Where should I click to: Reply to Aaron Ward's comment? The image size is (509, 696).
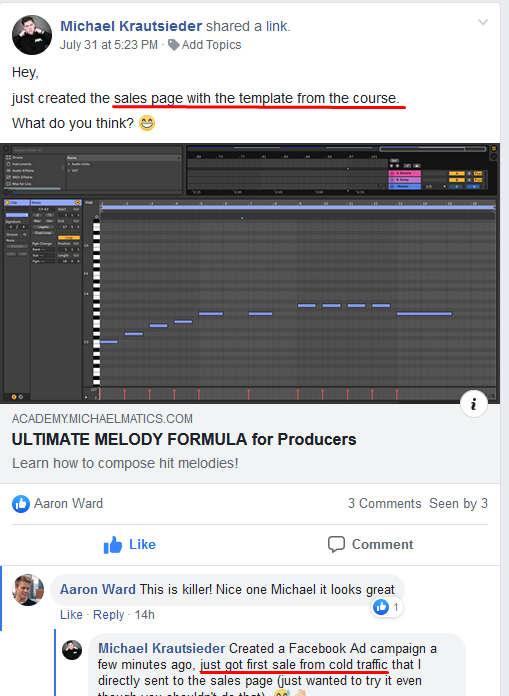point(108,615)
